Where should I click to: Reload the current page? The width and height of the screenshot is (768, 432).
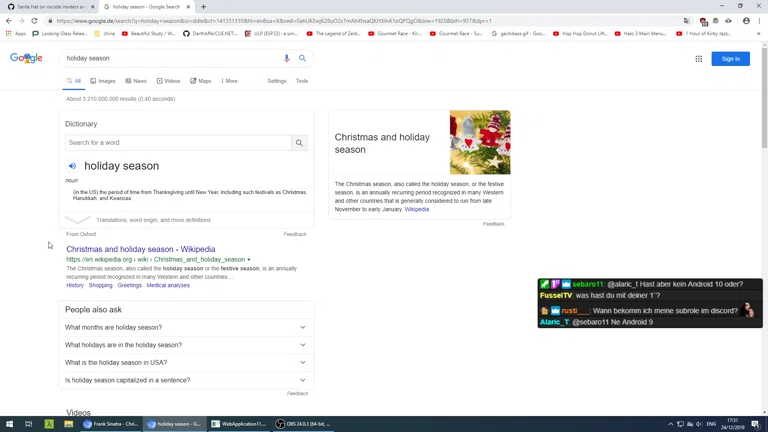click(34, 20)
